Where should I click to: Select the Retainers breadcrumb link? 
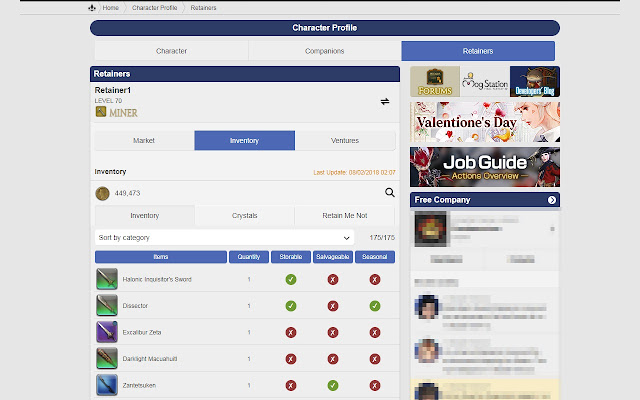tap(203, 8)
